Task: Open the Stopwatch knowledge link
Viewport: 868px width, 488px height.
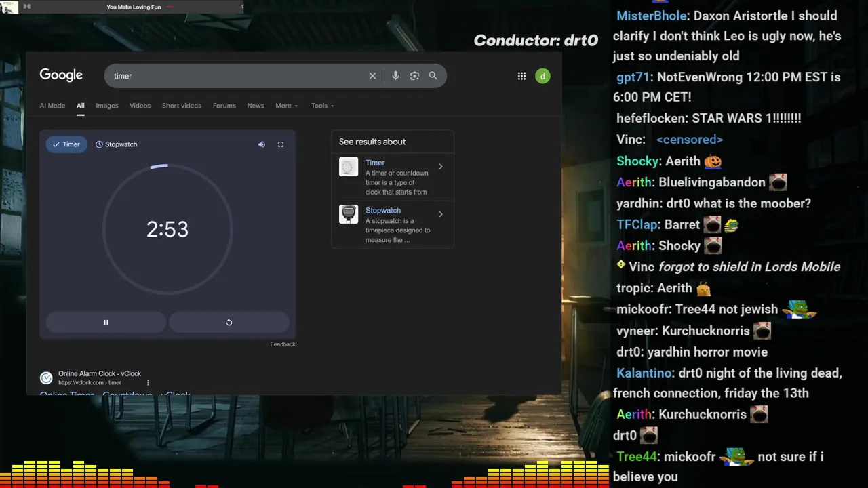Action: [x=383, y=210]
